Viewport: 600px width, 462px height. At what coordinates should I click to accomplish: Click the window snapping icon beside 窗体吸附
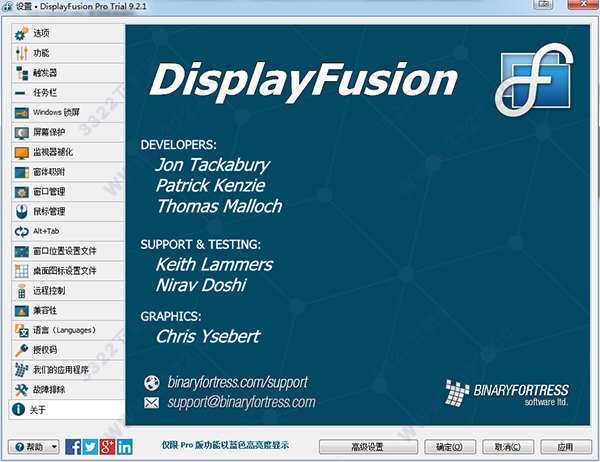[21, 172]
